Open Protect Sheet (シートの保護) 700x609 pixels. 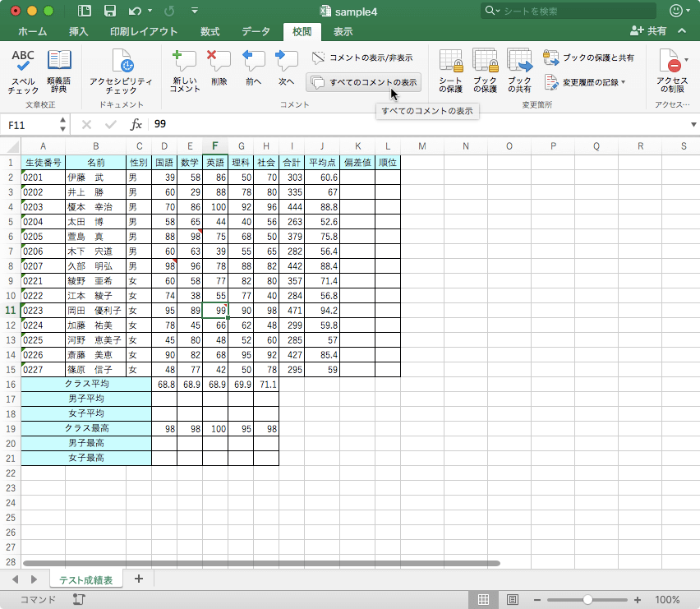click(450, 72)
